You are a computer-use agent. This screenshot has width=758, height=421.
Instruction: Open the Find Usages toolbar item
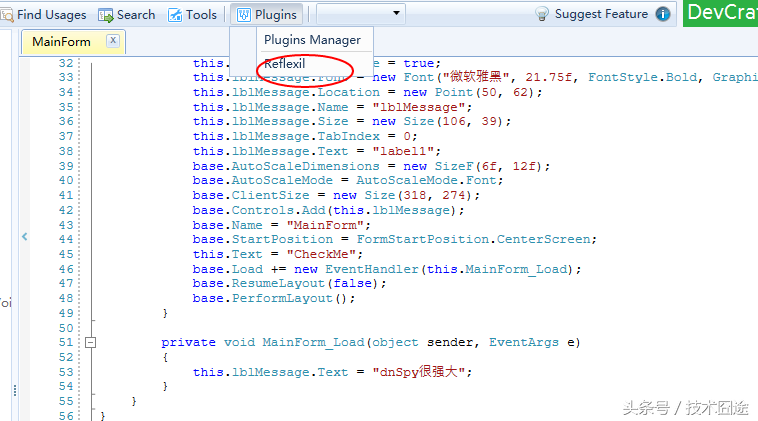[x=44, y=15]
